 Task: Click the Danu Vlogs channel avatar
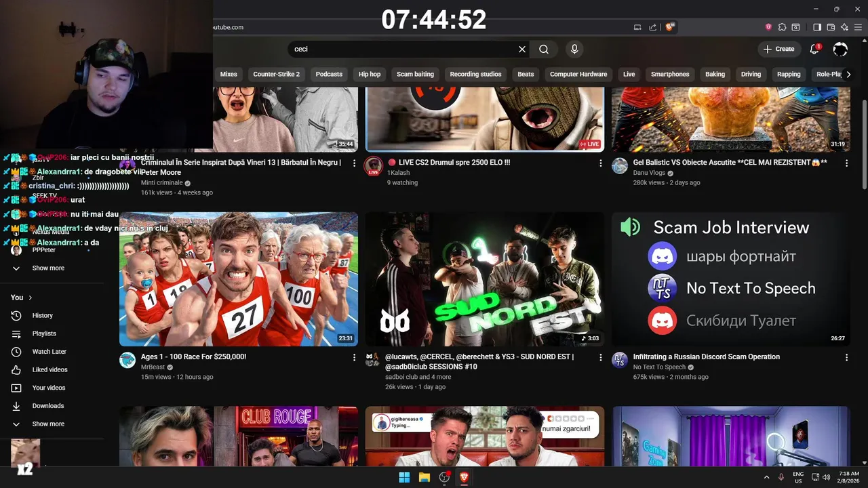620,166
